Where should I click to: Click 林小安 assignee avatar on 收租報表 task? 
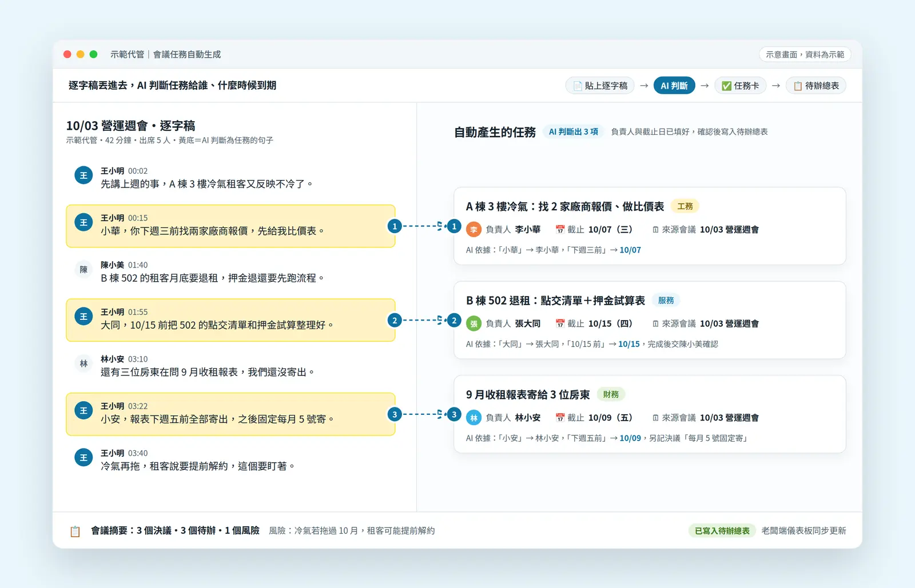[x=474, y=418]
